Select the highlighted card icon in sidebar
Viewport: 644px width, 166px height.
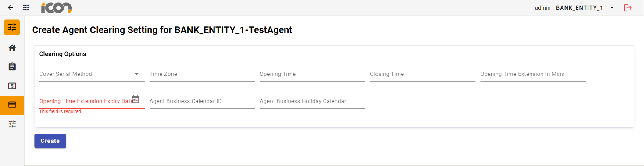tap(12, 106)
